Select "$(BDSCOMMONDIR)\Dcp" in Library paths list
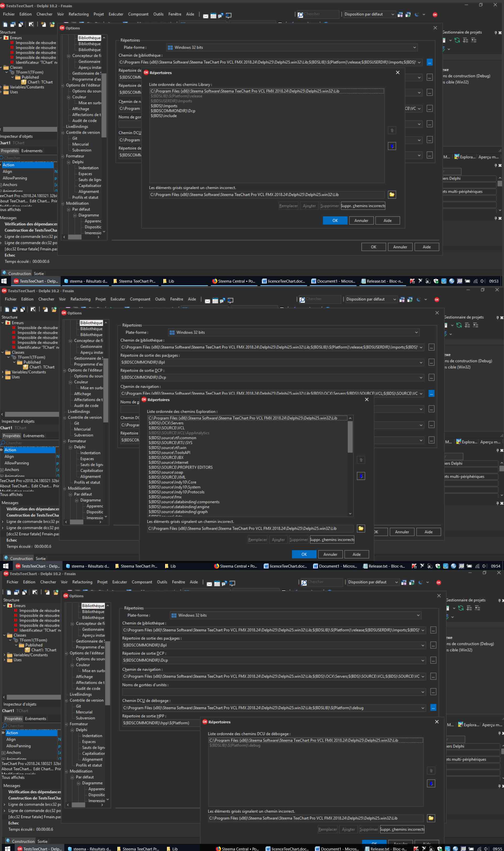Viewport: 504px width, 851px height. [x=173, y=111]
